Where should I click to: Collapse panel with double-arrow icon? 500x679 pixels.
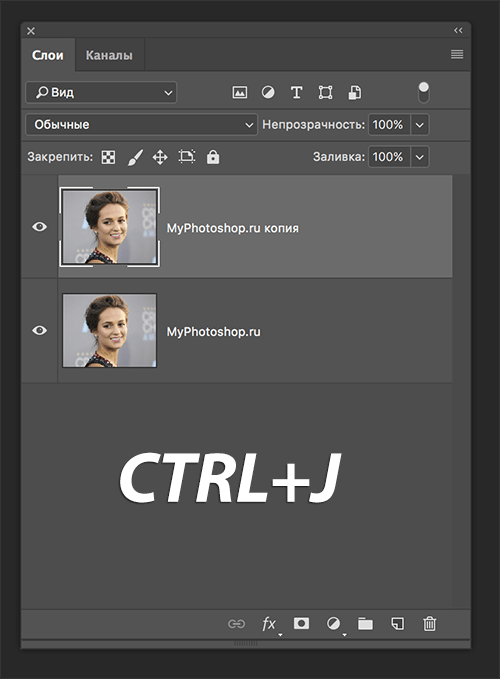pyautogui.click(x=458, y=30)
